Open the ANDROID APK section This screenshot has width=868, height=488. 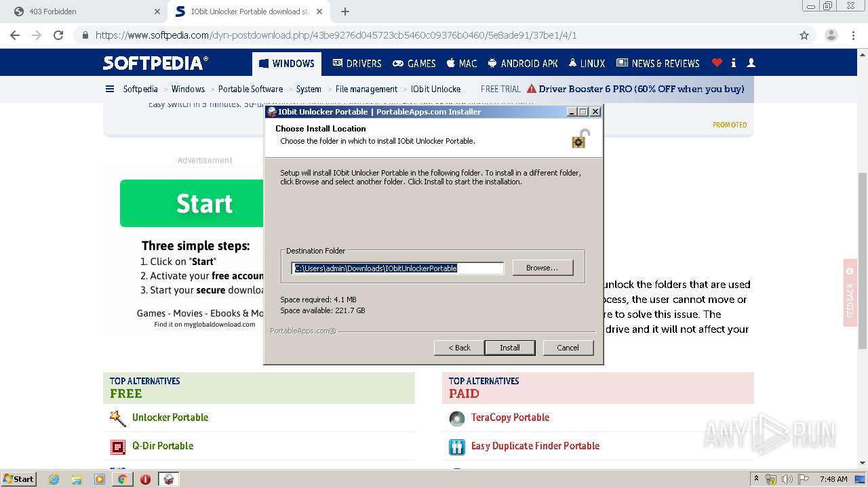coord(523,64)
